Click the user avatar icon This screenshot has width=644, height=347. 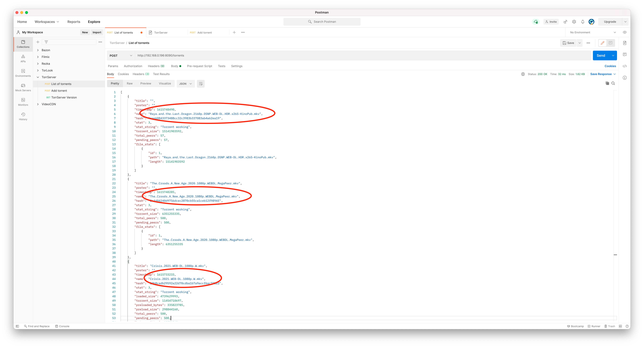pos(591,22)
